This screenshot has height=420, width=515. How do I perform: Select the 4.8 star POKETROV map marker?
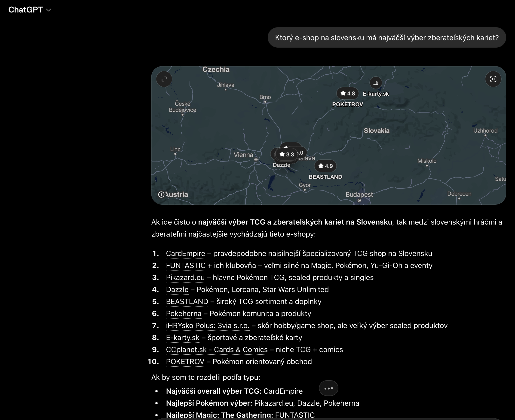[347, 93]
